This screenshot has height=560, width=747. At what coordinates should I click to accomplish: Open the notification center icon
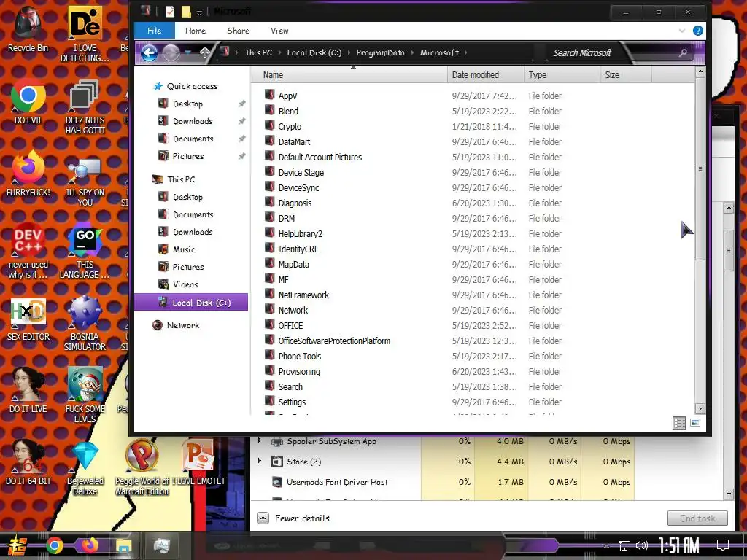tap(723, 545)
